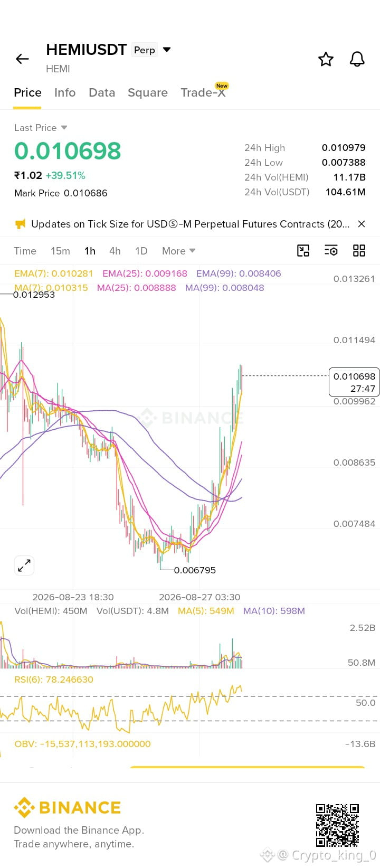The width and height of the screenshot is (380, 868).
Task: Open the Square tab
Action: click(148, 93)
